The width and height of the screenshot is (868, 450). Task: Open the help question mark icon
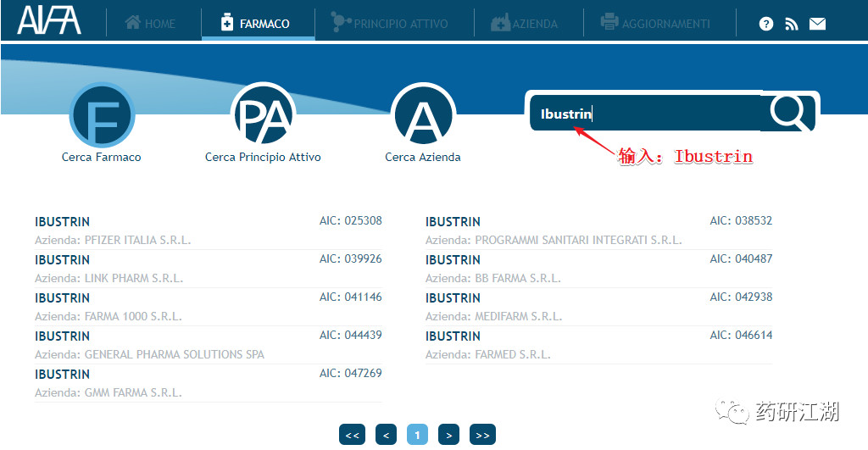pos(766,24)
